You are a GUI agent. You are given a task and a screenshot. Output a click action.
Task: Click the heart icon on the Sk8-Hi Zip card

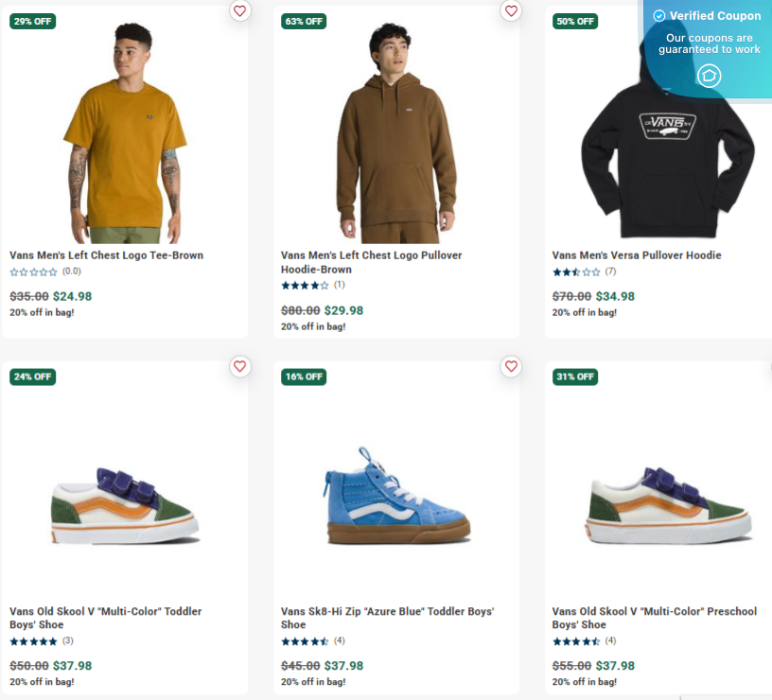click(x=511, y=366)
